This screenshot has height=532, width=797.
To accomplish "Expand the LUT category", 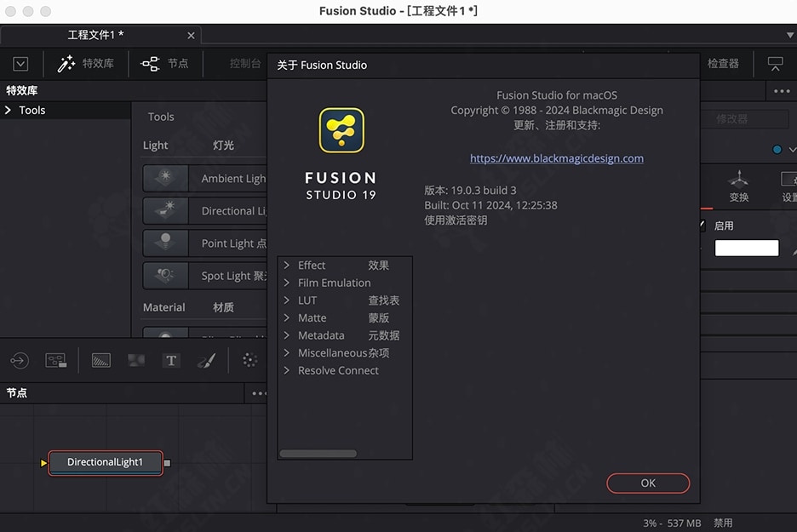I will pyautogui.click(x=287, y=300).
